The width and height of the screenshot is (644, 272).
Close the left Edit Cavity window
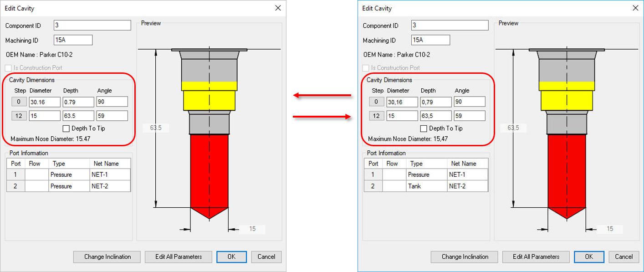click(x=278, y=8)
